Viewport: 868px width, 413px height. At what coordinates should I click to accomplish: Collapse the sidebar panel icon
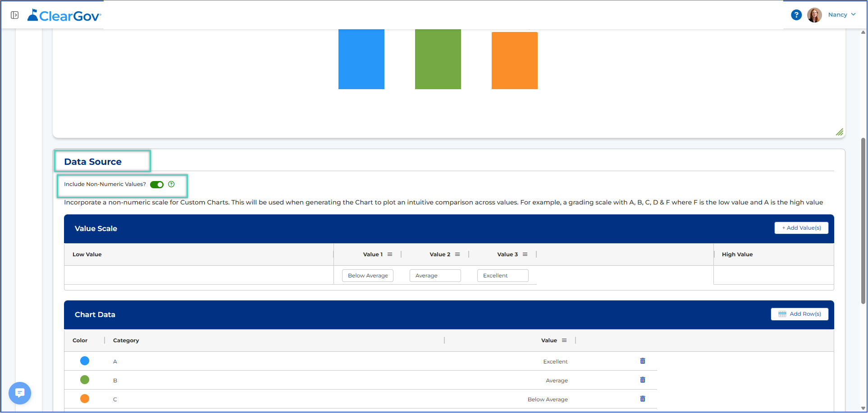point(15,15)
